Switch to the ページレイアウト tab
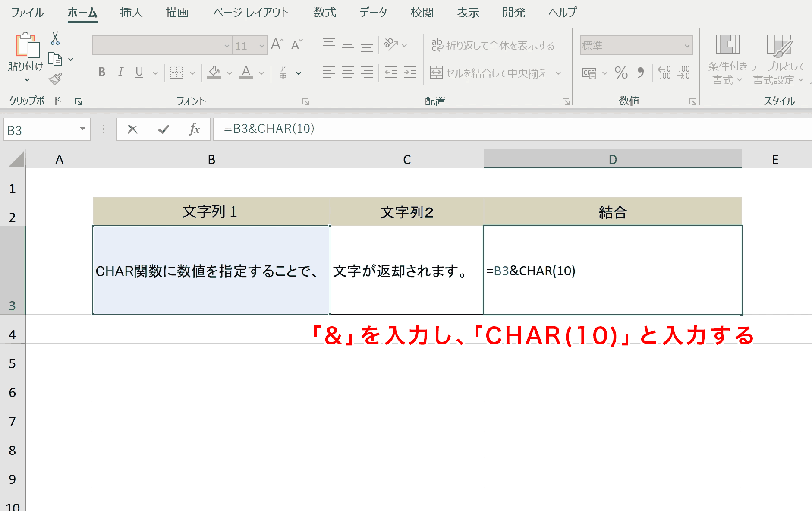The width and height of the screenshot is (812, 511). (x=251, y=13)
